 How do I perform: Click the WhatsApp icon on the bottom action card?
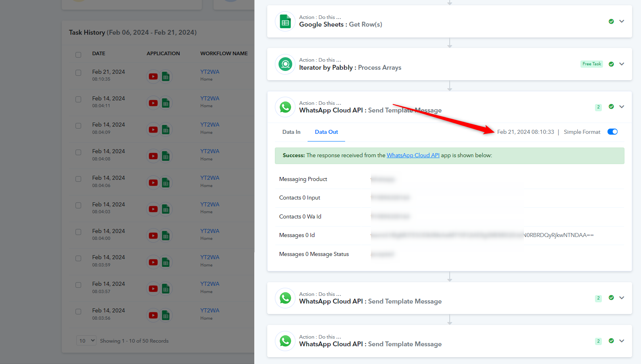tap(285, 341)
